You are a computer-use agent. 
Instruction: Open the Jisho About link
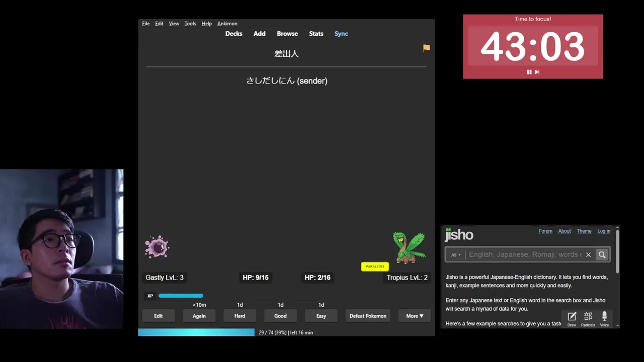(x=565, y=231)
